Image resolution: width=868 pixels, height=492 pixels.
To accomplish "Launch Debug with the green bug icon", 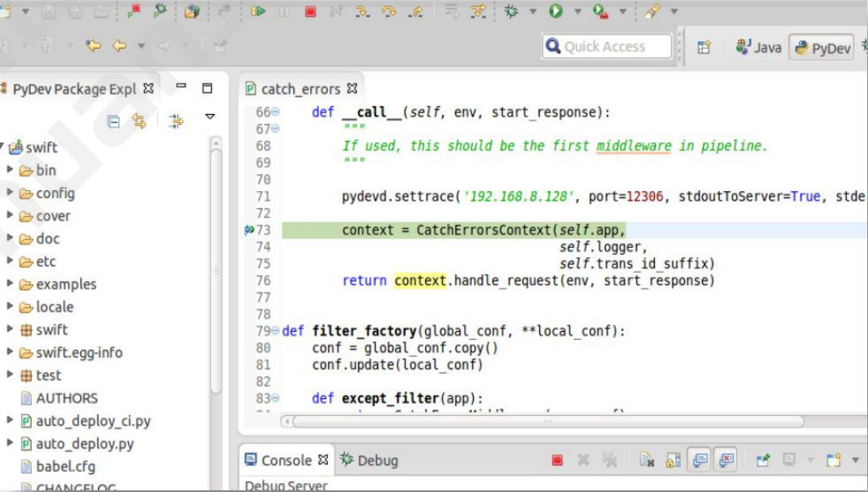I will click(511, 11).
